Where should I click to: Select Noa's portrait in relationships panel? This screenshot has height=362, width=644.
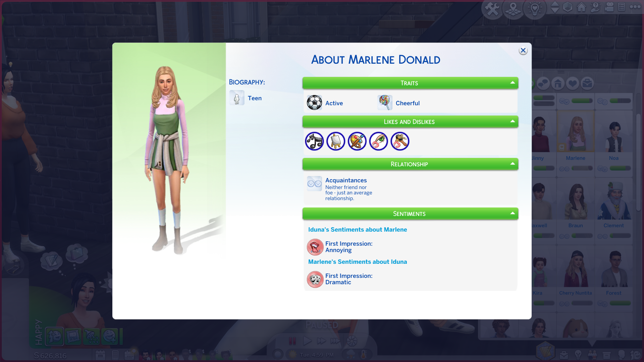click(x=614, y=132)
